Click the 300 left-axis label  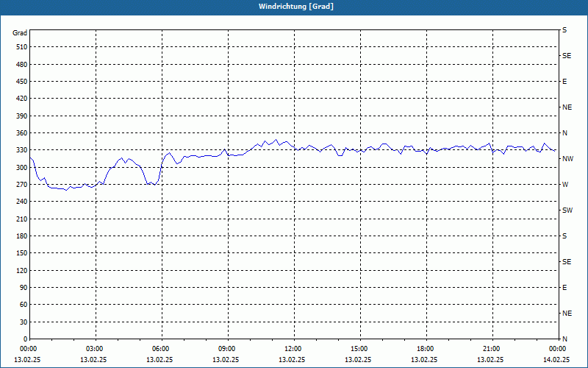pyautogui.click(x=22, y=167)
